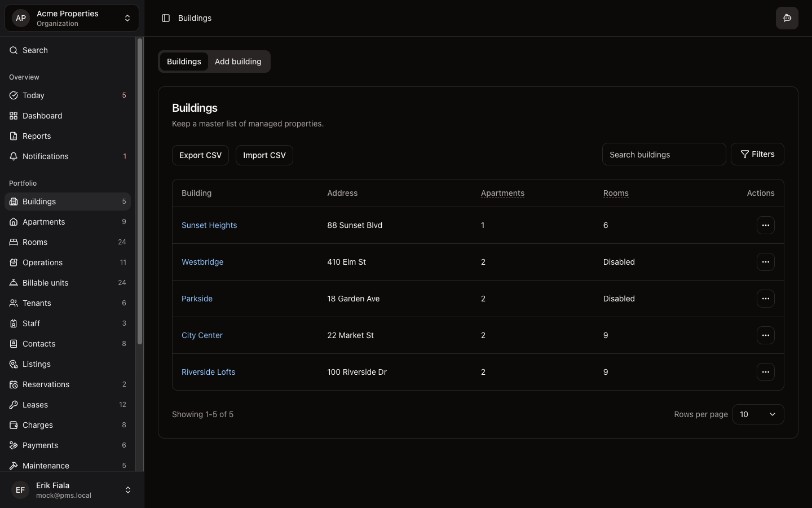Open the Filters button

pos(757,154)
